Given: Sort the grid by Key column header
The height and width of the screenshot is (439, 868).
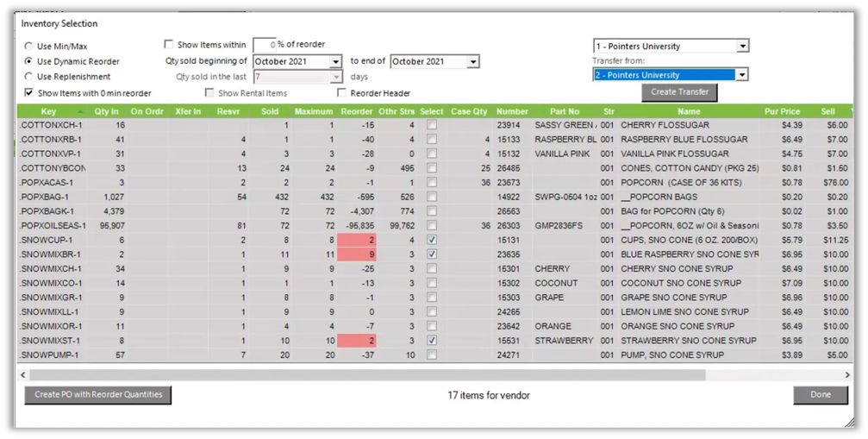Looking at the screenshot, I should pyautogui.click(x=49, y=111).
